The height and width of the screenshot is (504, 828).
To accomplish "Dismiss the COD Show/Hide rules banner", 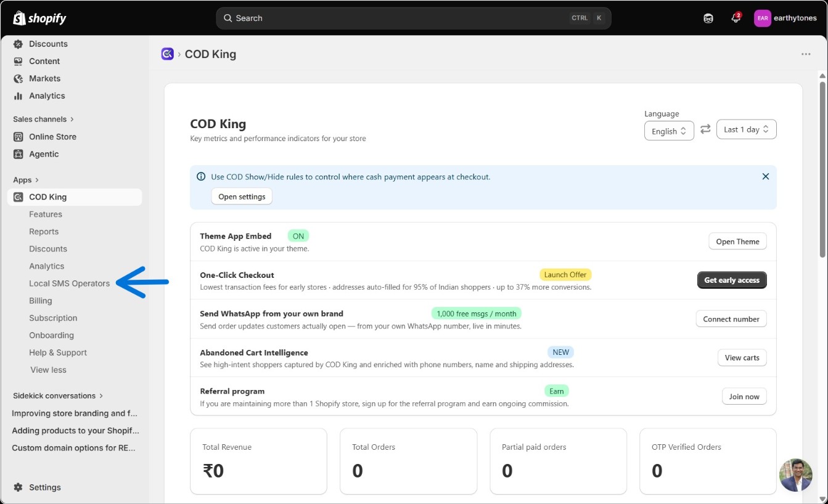I will [766, 176].
